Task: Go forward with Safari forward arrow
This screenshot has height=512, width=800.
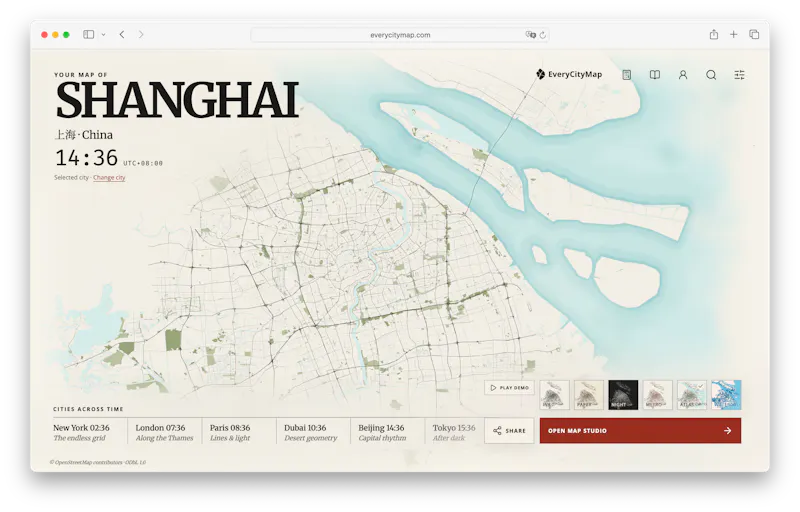Action: [x=141, y=35]
